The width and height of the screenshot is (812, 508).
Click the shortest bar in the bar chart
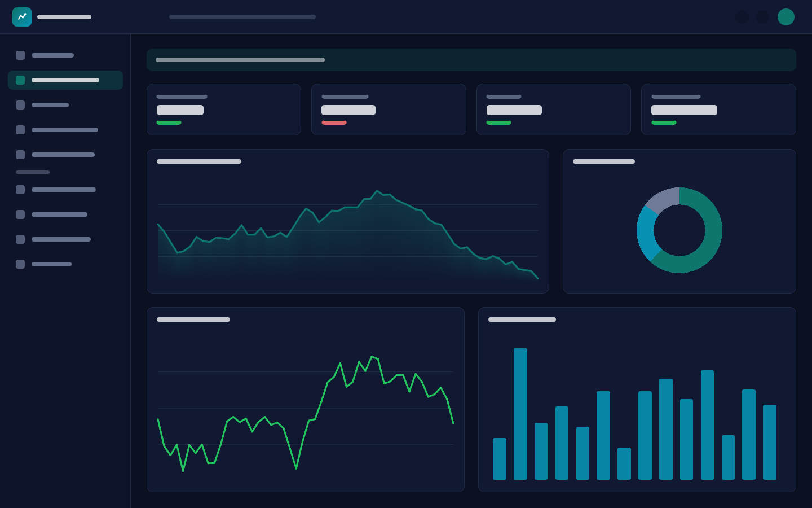[x=624, y=463]
